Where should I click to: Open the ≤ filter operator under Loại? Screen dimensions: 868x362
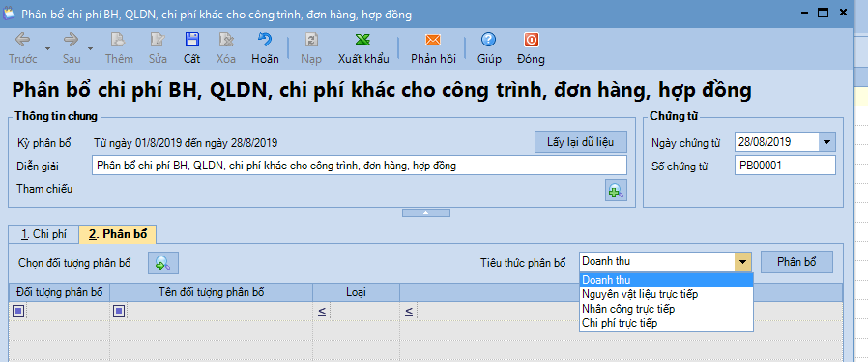pos(322,311)
